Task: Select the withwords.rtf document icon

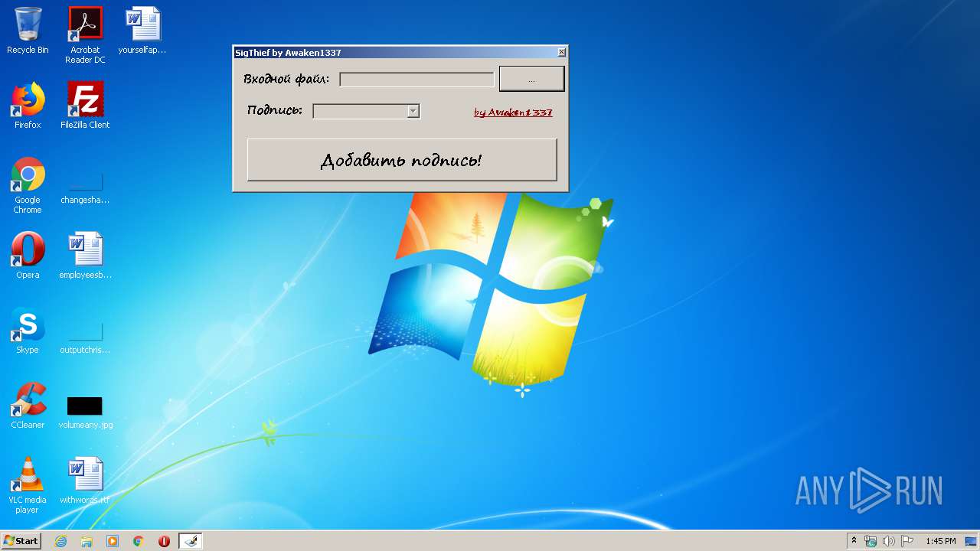Action: point(85,481)
